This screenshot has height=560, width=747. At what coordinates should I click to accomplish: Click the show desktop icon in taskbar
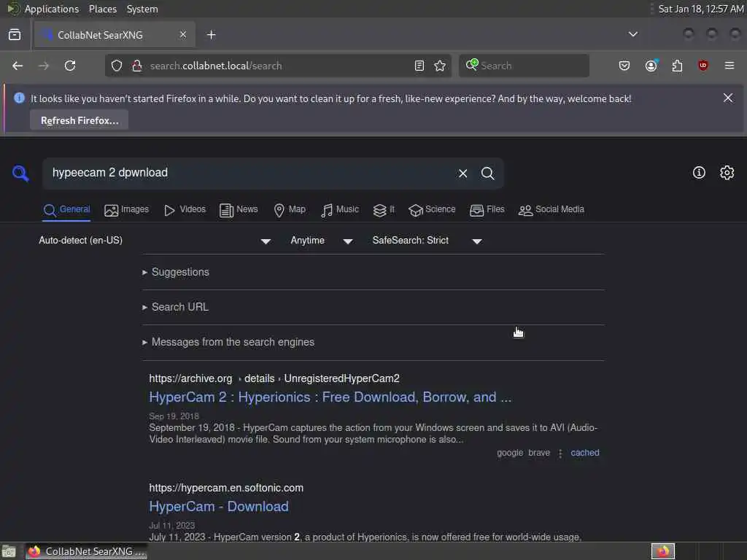(x=9, y=551)
